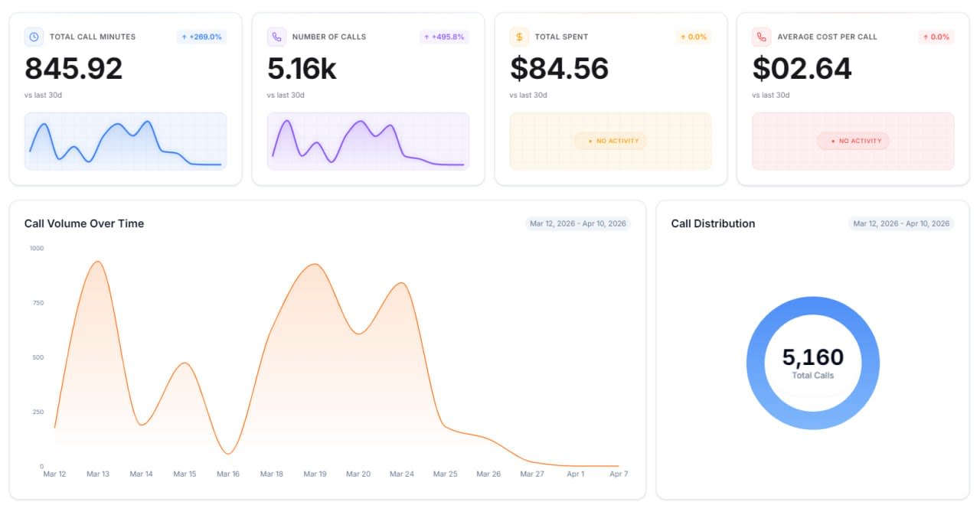Click the purple number of calls sparkline
980x505 pixels.
(x=368, y=142)
